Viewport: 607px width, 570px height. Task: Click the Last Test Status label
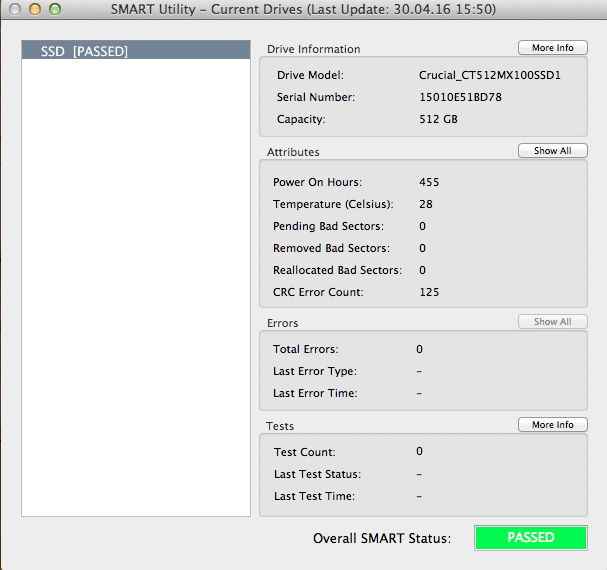click(x=317, y=474)
